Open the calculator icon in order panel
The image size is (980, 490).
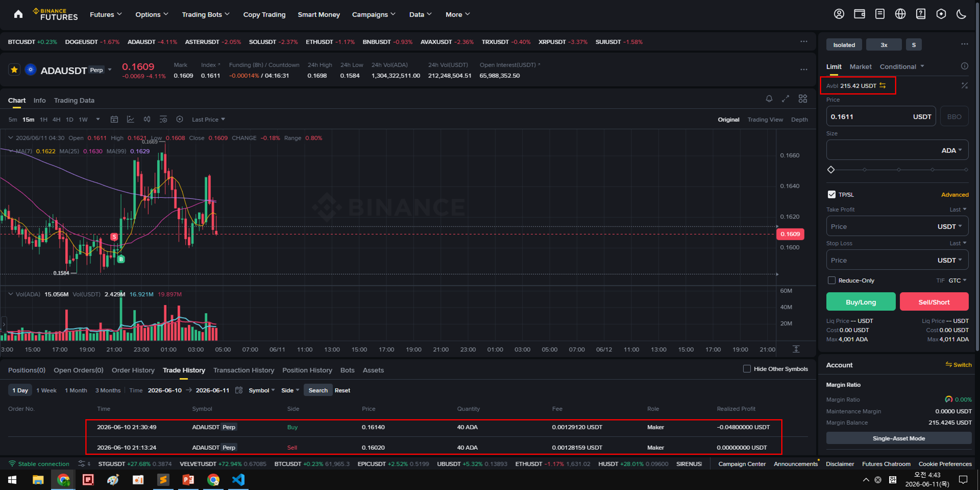click(x=965, y=86)
